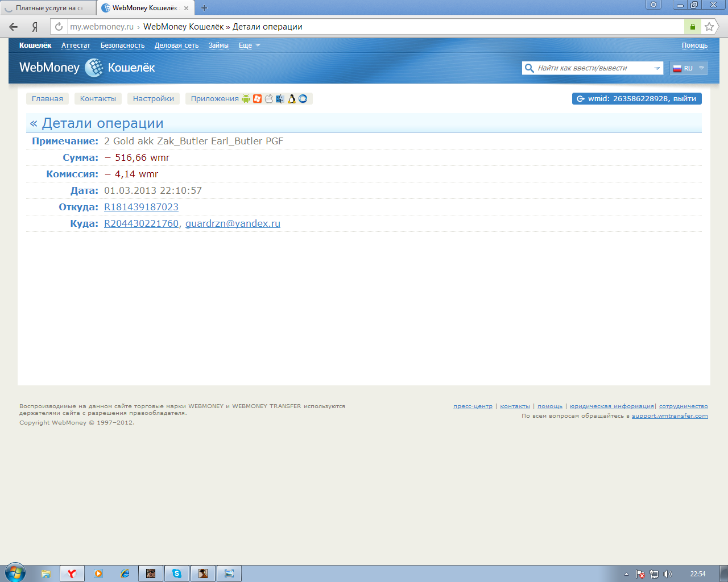Open the пресс-центр footer link
Screen dimensions: 728x582
pos(473,406)
